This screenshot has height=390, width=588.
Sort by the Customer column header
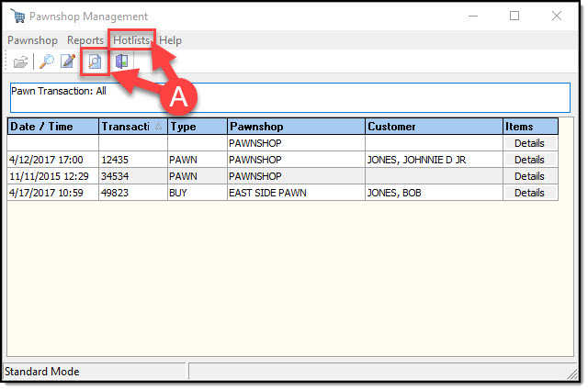pyautogui.click(x=433, y=127)
